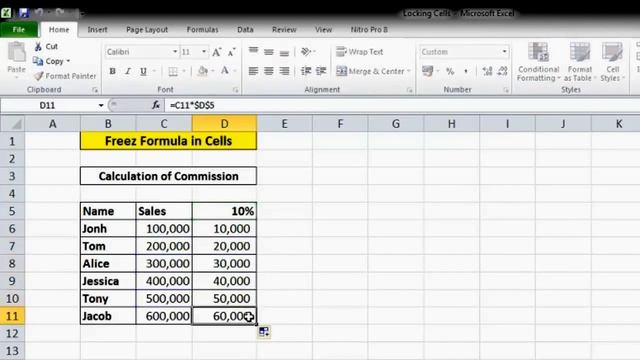Open Font dialog launcher
640x360 pixels.
(x=236, y=90)
